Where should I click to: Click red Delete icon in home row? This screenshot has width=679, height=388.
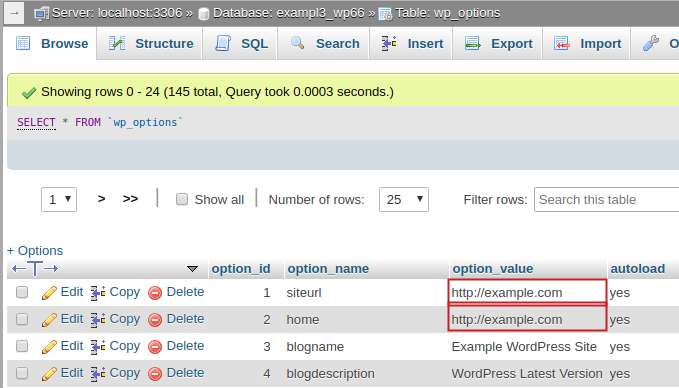[155, 320]
